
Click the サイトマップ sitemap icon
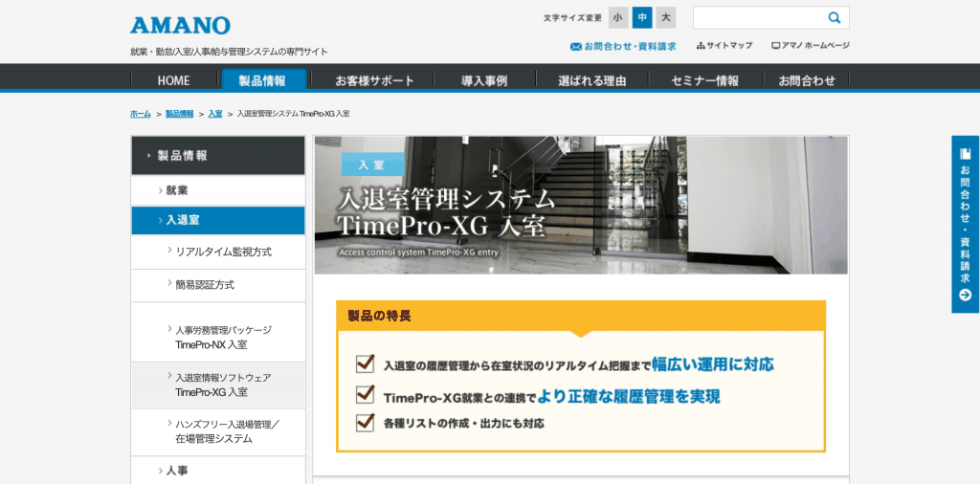(x=701, y=46)
